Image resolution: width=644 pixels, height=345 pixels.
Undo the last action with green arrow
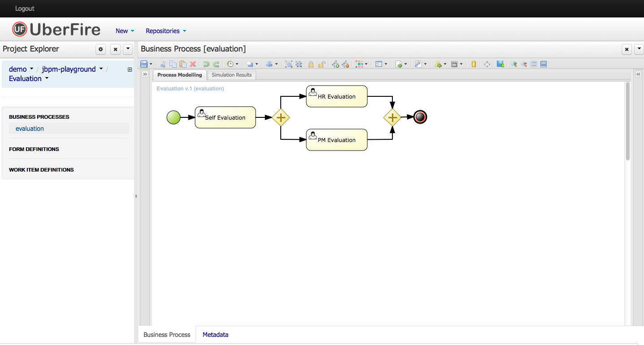(x=206, y=64)
